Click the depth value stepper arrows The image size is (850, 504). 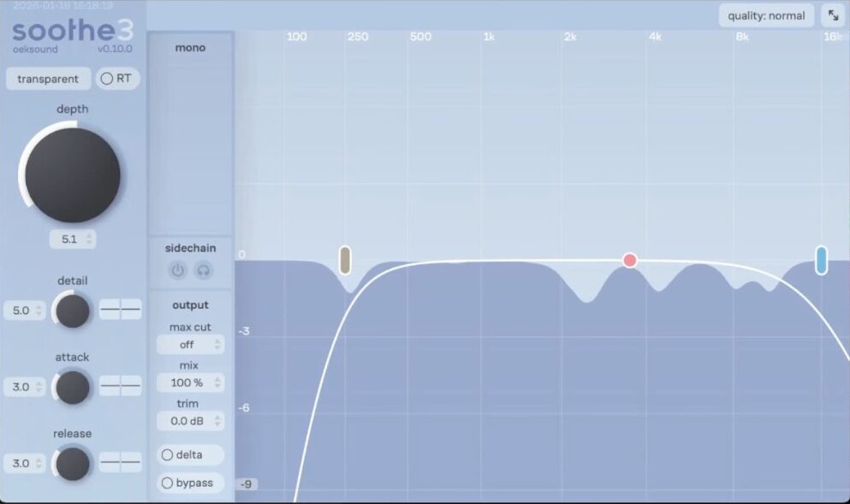click(89, 239)
